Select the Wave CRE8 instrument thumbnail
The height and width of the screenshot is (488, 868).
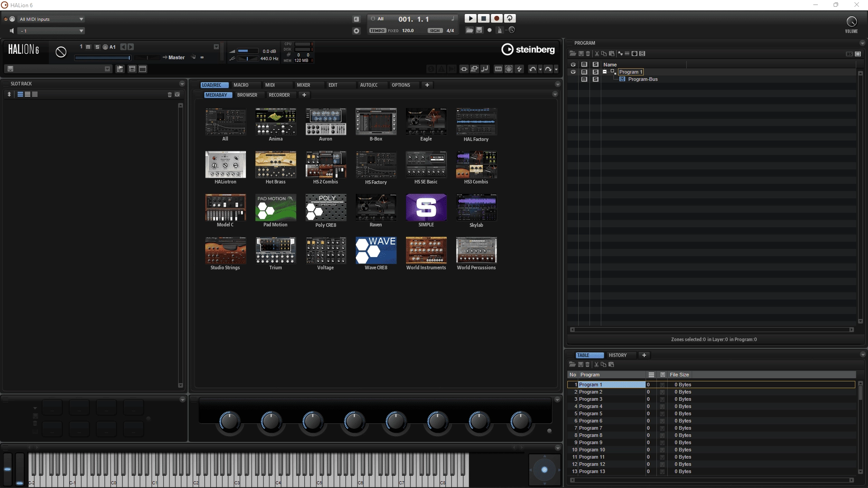click(376, 251)
